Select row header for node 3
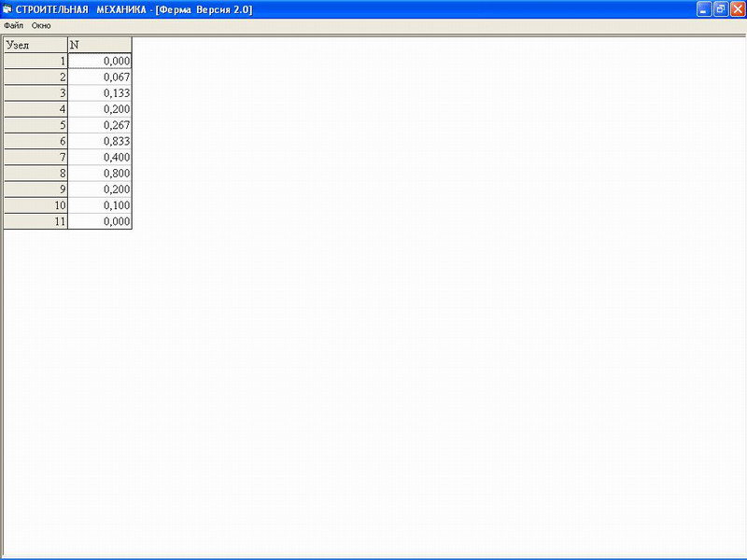This screenshot has height=560, width=747. click(35, 92)
